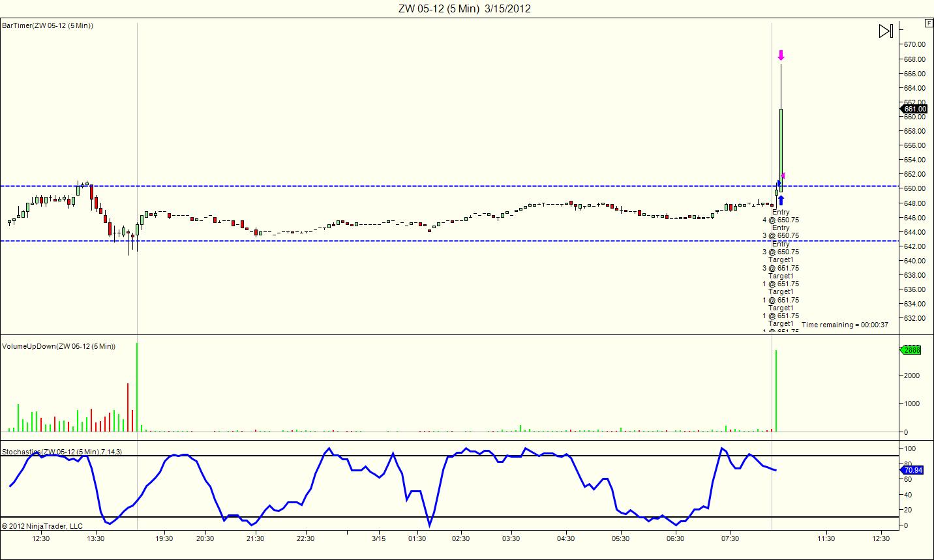Select the lower blue dashed line near 643
The height and width of the screenshot is (560, 934).
click(x=449, y=241)
